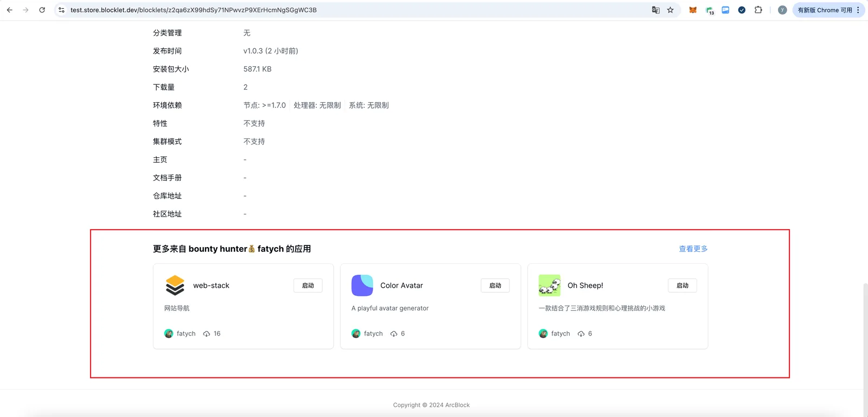Open the Chrome three-dot menu
The height and width of the screenshot is (417, 868).
pyautogui.click(x=858, y=10)
